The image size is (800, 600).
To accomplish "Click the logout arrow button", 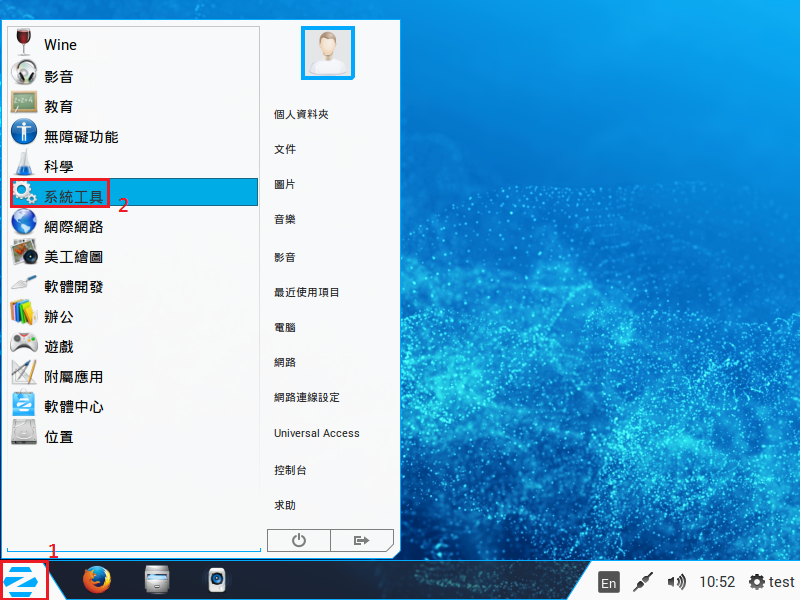I will 362,540.
